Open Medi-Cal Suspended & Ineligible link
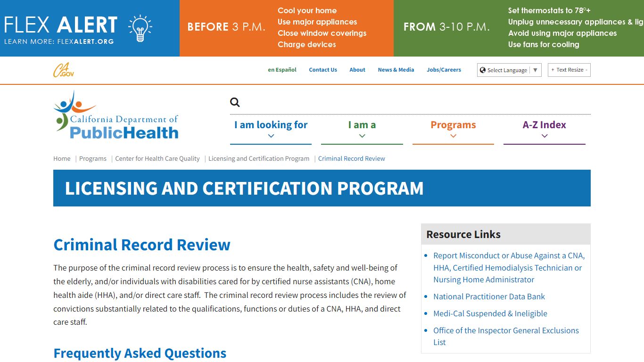The image size is (644, 362). pyautogui.click(x=490, y=313)
